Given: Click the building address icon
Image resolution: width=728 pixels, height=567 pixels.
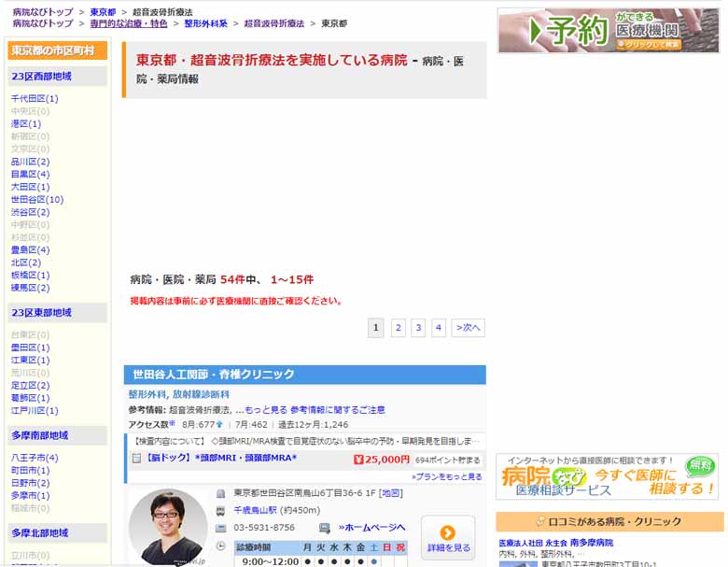Looking at the screenshot, I should (x=220, y=493).
